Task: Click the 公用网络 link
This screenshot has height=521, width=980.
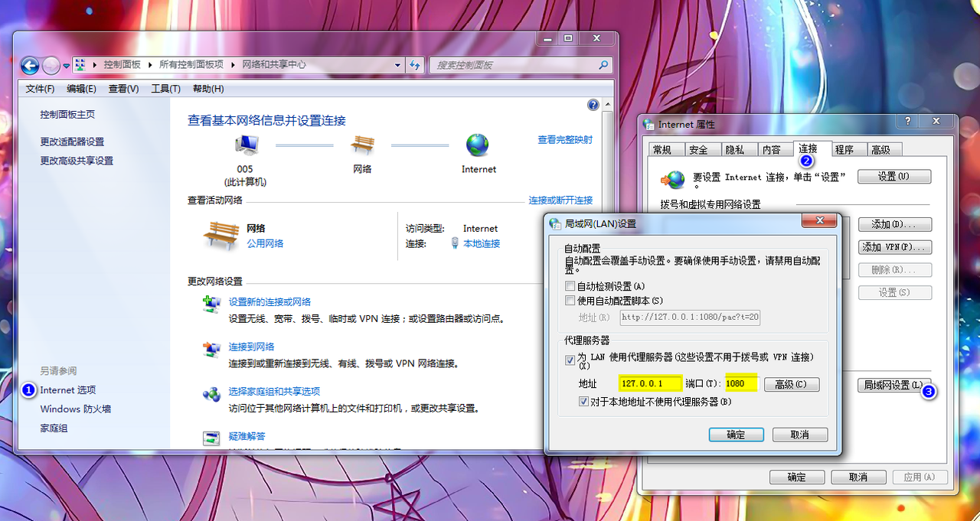Action: click(265, 244)
